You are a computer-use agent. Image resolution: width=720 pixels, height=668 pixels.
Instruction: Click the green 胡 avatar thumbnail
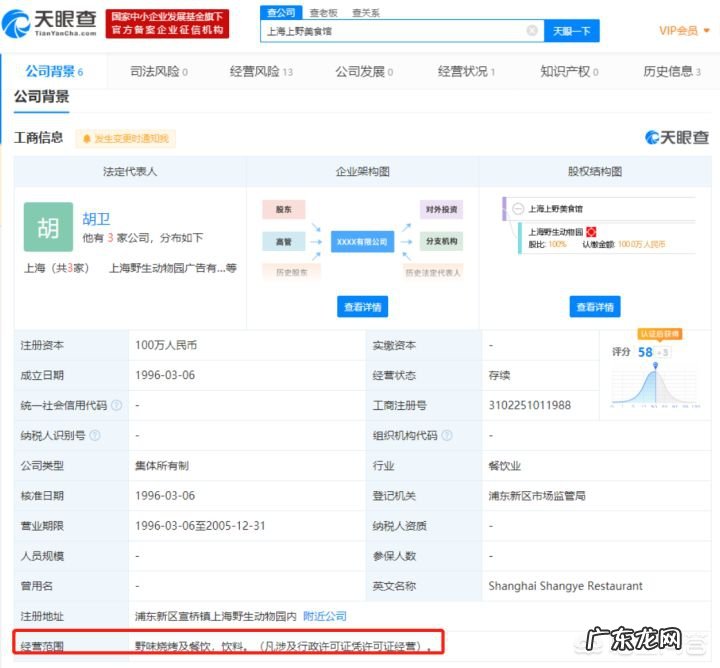(48, 227)
